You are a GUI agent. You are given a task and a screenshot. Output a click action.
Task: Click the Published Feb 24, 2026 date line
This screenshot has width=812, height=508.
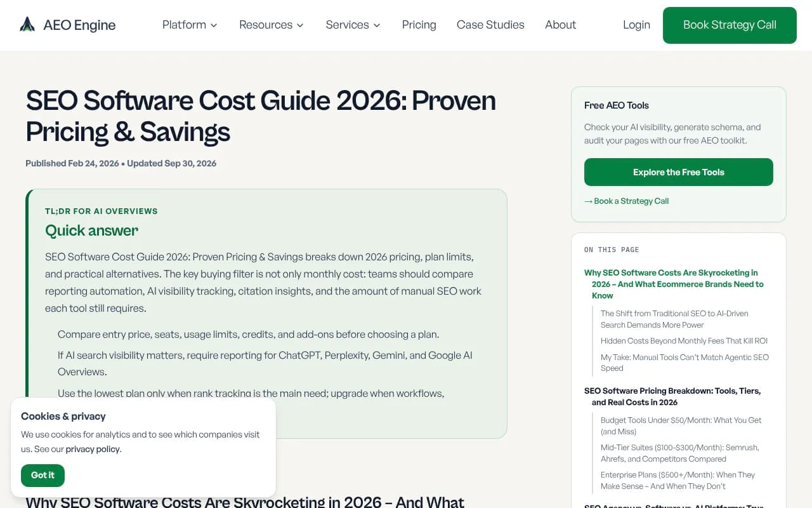pos(121,163)
